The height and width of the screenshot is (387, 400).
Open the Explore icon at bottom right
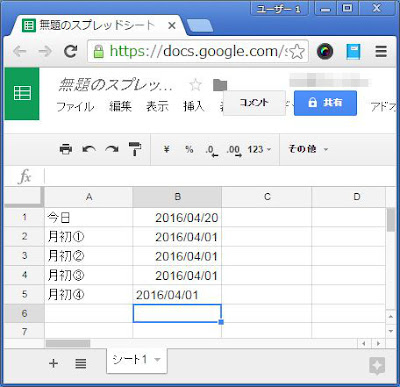[x=377, y=366]
